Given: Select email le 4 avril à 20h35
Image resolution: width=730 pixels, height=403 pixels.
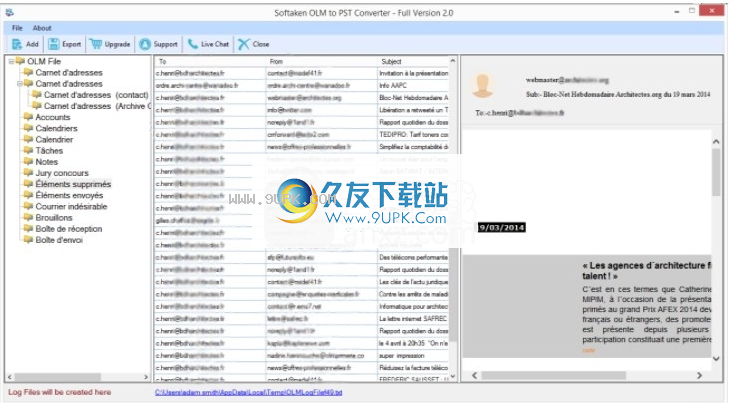Looking at the screenshot, I should coord(302,343).
